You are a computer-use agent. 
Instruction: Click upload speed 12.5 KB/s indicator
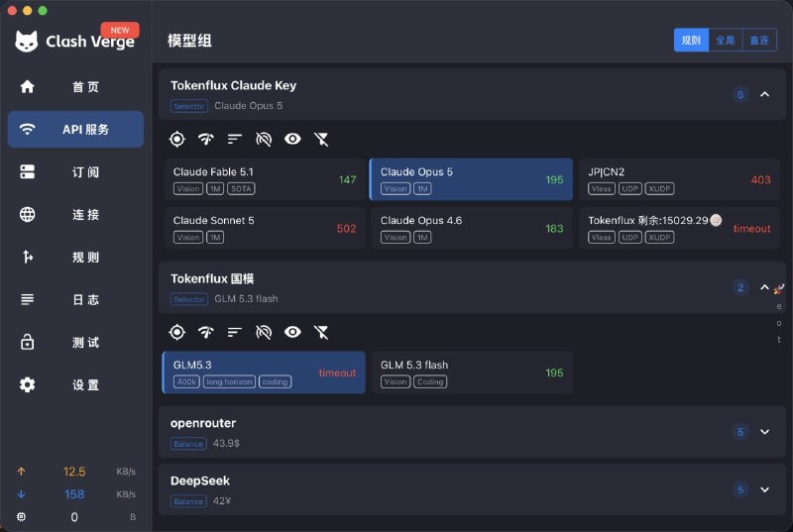76,472
